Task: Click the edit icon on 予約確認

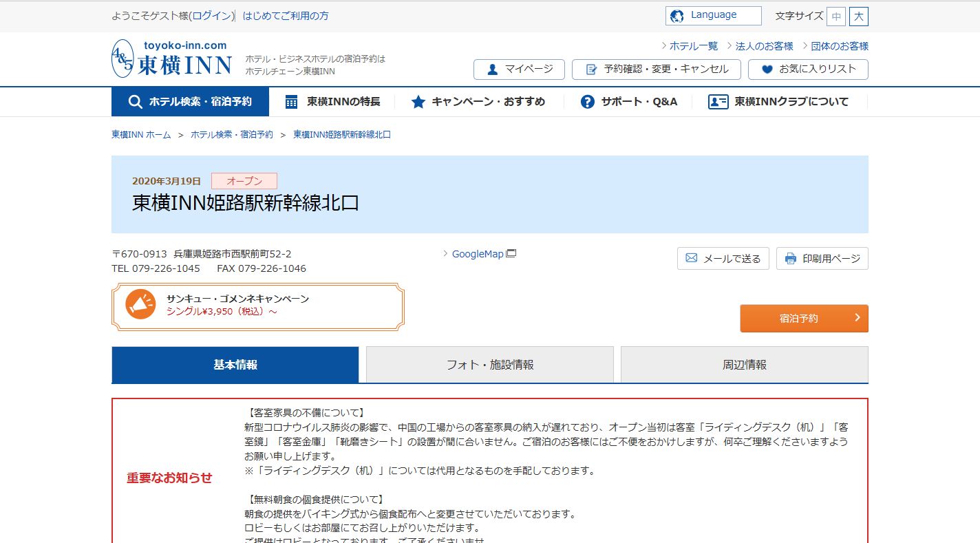Action: [591, 70]
